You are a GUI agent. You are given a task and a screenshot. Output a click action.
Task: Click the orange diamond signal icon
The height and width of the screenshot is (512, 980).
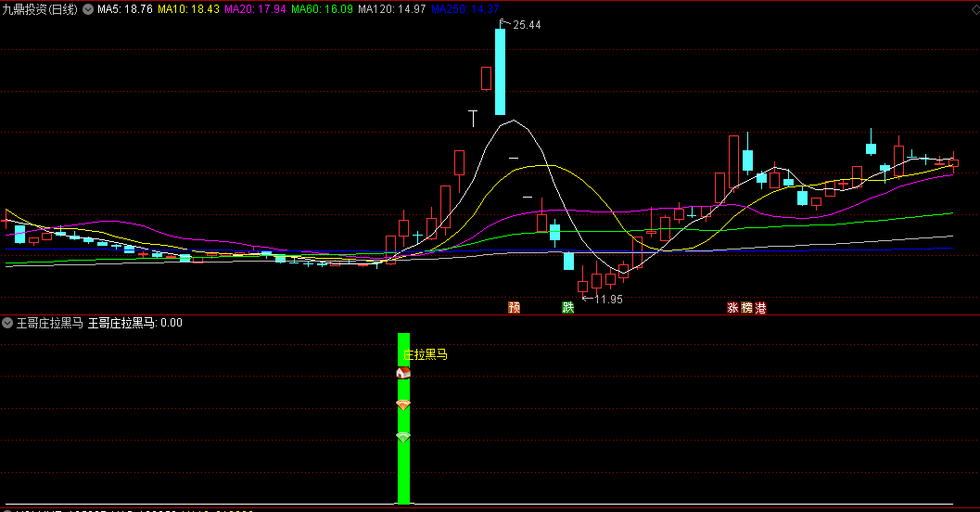[402, 405]
